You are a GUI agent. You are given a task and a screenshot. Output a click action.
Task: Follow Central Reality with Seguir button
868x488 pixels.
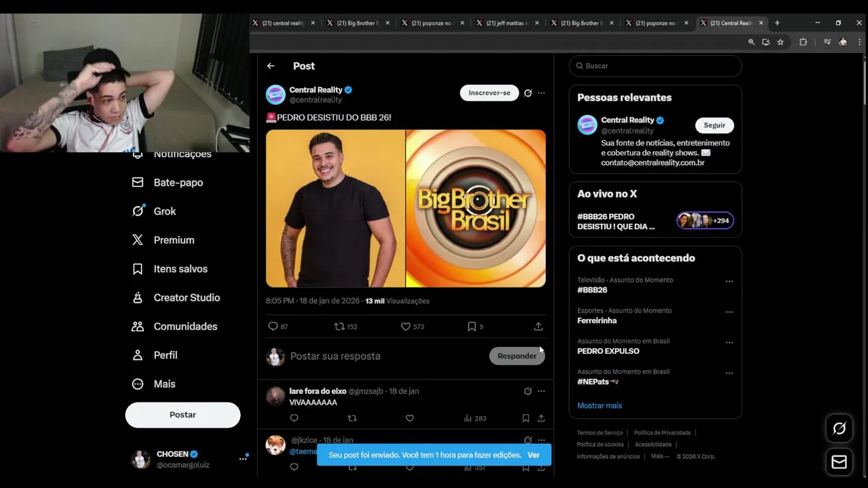tap(714, 125)
